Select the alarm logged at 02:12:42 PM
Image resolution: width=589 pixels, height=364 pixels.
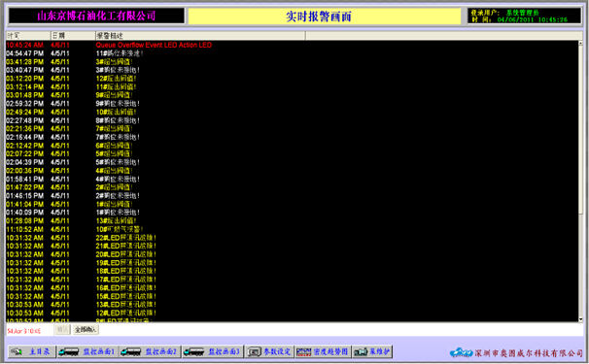292,146
